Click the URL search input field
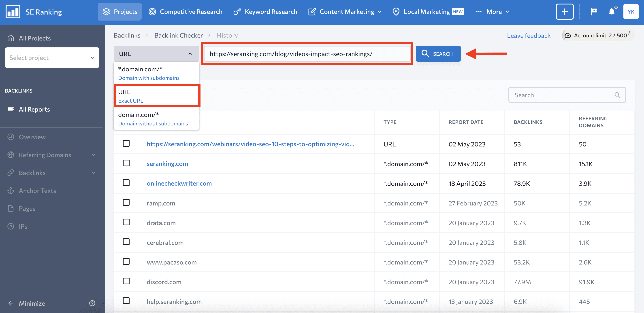Viewport: 644px width, 313px height. 308,54
